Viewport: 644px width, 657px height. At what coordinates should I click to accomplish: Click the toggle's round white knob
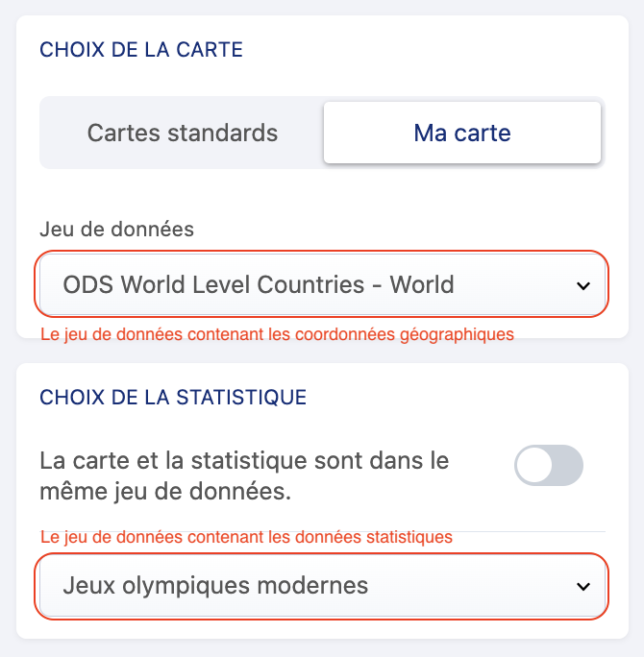[533, 465]
